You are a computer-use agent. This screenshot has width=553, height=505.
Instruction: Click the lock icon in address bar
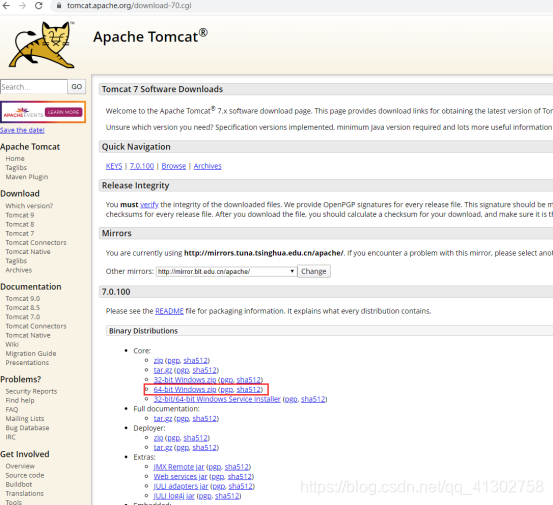pos(59,6)
